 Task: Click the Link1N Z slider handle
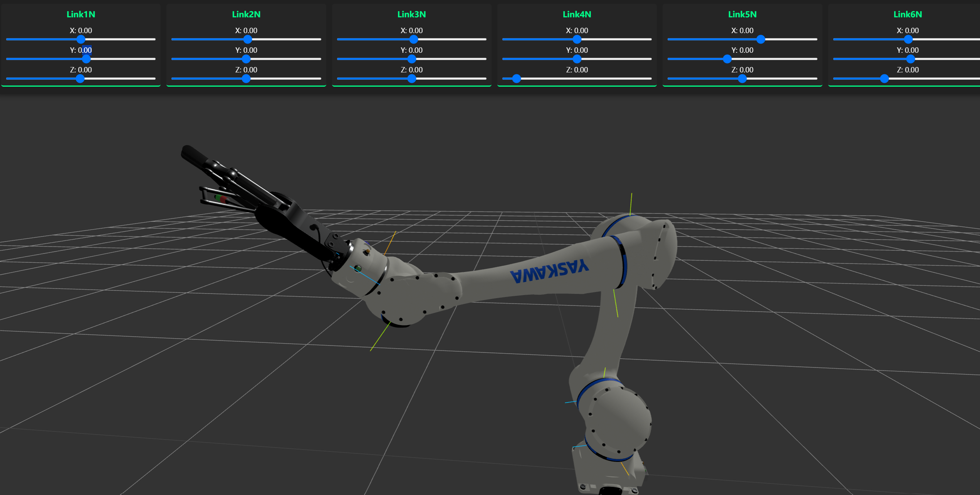[x=80, y=79]
